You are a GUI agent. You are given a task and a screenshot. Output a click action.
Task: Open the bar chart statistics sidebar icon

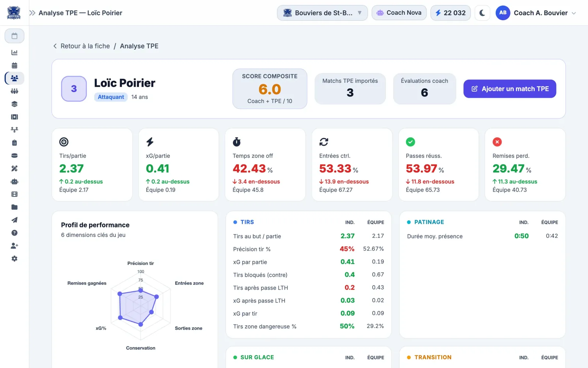click(14, 53)
